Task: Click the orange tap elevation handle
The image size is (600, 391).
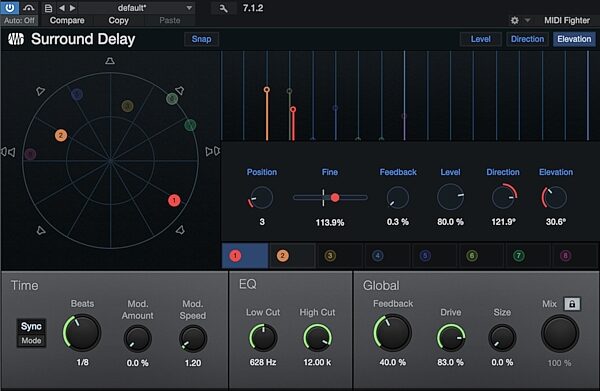Action: [x=267, y=90]
